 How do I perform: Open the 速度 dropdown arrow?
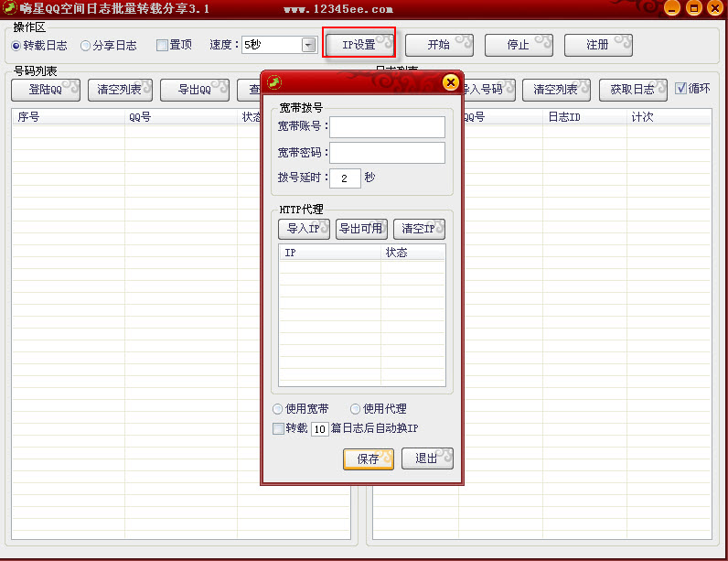click(x=308, y=45)
